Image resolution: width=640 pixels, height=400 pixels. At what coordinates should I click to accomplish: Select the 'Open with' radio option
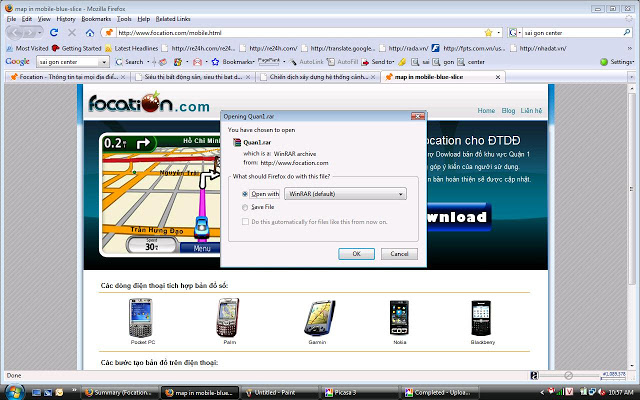[x=245, y=194]
